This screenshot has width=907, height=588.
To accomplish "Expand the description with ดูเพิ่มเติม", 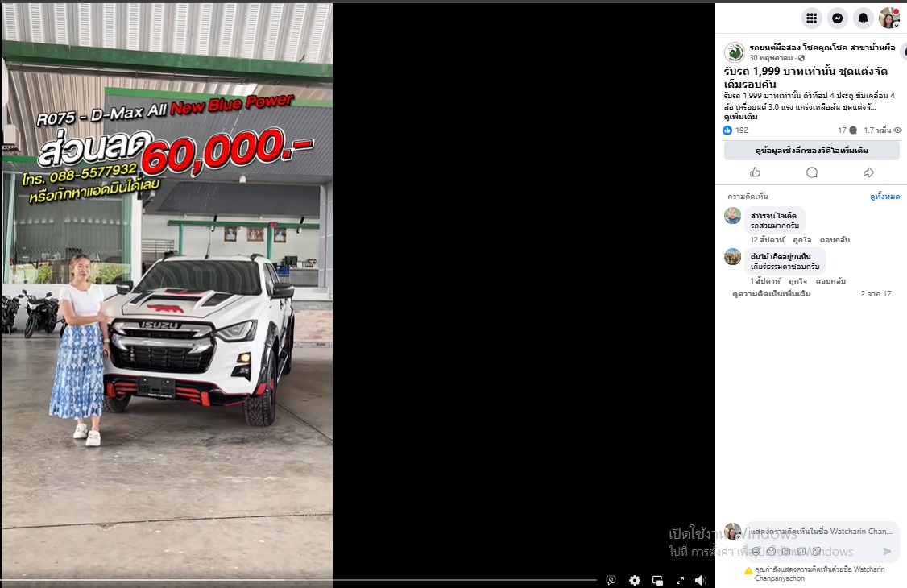I will click(x=741, y=116).
